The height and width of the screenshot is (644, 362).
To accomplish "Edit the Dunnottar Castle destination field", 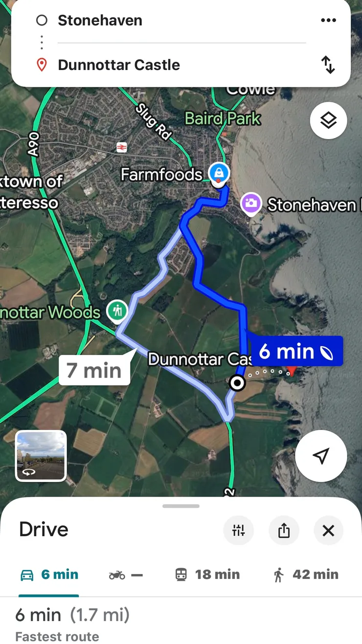I will point(181,65).
